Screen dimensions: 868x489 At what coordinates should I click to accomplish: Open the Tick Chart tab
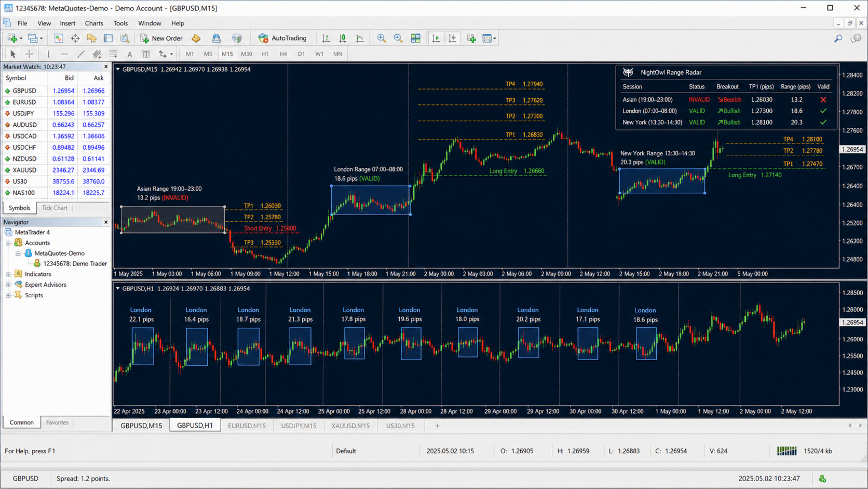55,208
